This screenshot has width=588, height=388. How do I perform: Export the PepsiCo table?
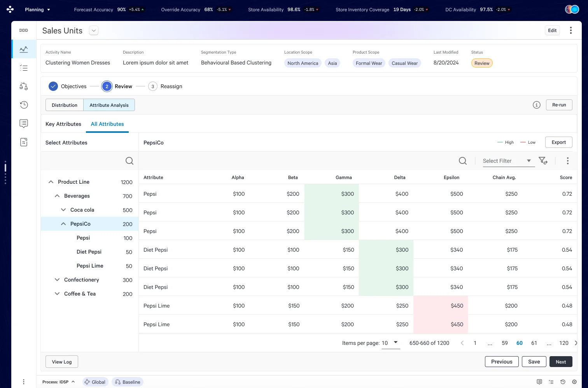pos(559,142)
